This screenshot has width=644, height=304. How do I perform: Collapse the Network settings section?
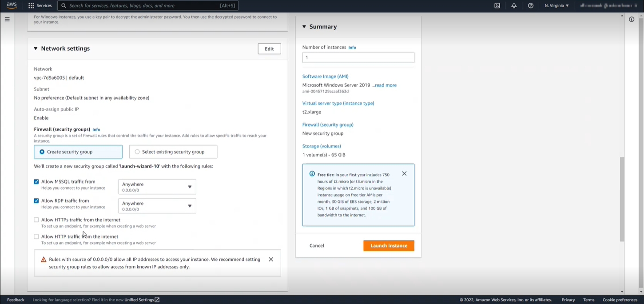click(36, 48)
